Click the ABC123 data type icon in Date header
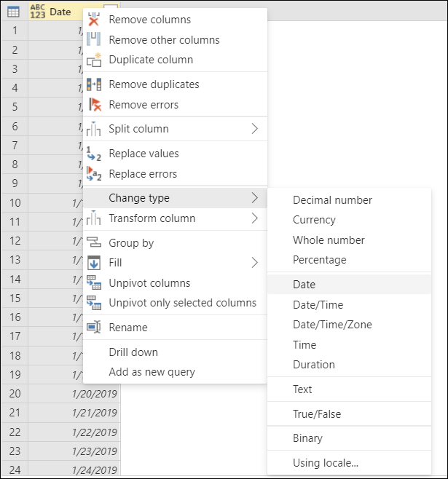Screen dimensions: 448x479 38,12
